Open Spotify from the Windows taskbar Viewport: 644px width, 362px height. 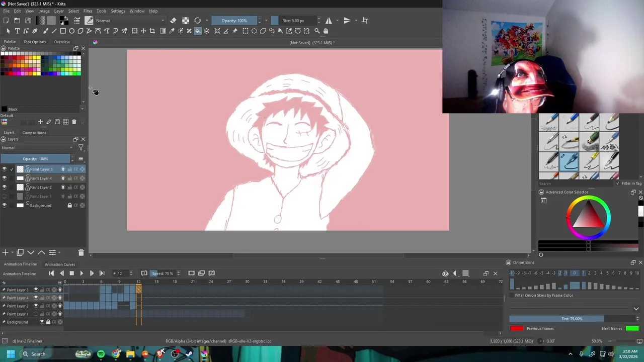(101, 354)
